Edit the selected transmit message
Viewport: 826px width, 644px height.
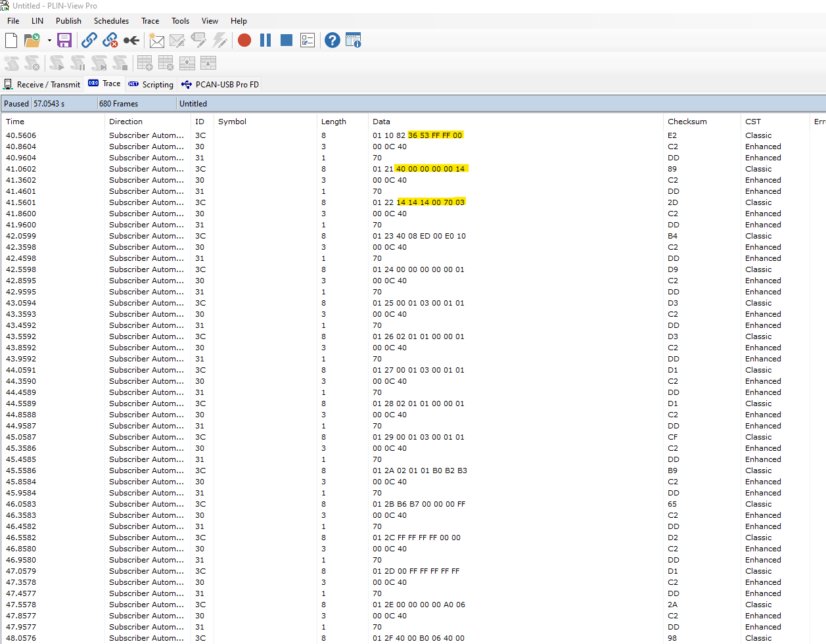pyautogui.click(x=177, y=40)
